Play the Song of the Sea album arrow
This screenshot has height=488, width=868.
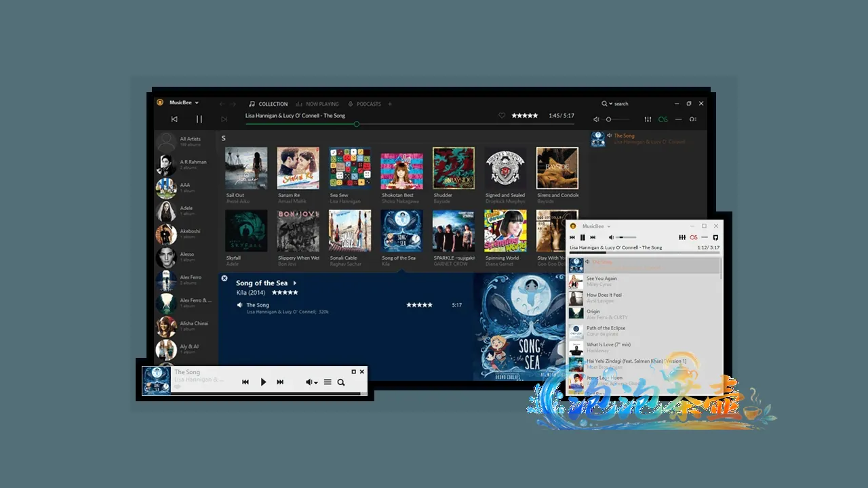[295, 283]
